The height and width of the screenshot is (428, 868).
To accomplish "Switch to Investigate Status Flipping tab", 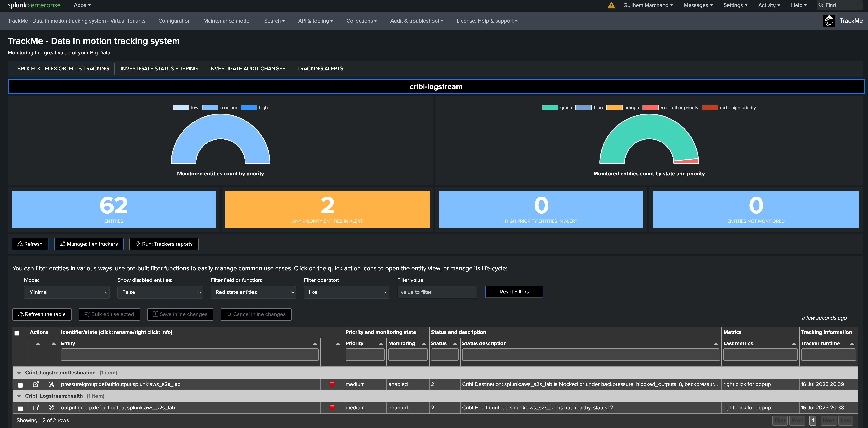I will (x=159, y=68).
